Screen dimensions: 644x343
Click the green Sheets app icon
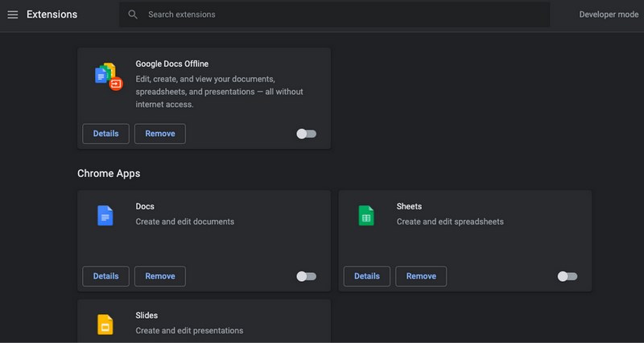(x=366, y=215)
